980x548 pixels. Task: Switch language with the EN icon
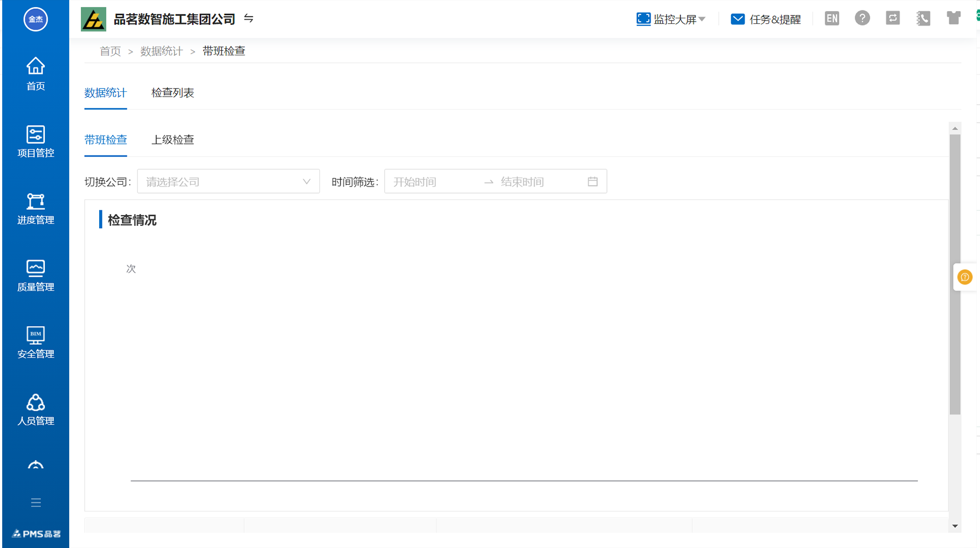(832, 18)
